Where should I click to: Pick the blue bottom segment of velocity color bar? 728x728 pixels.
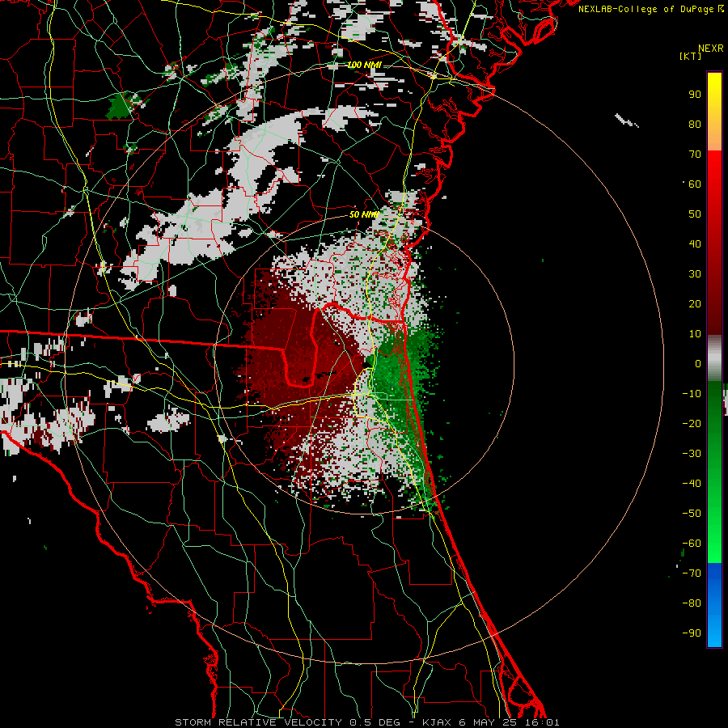pos(714,605)
